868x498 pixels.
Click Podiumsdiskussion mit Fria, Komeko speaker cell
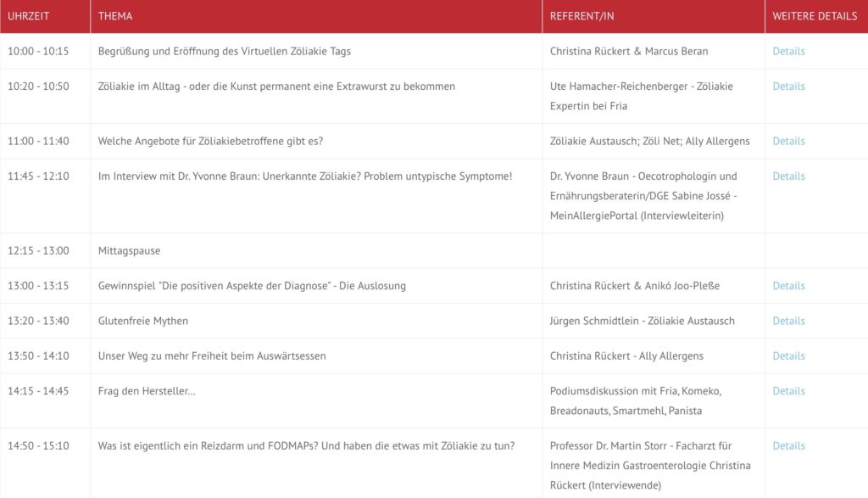(636, 400)
